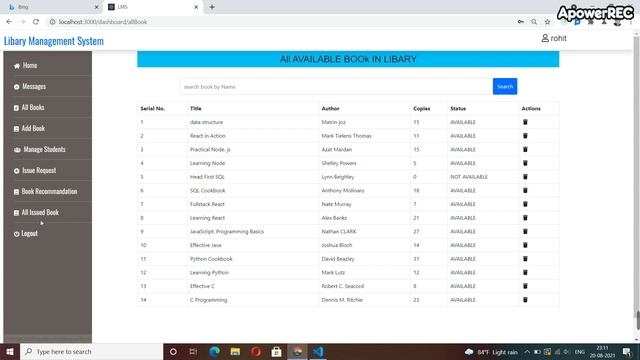Reload the page
640x360 pixels.
point(36,22)
